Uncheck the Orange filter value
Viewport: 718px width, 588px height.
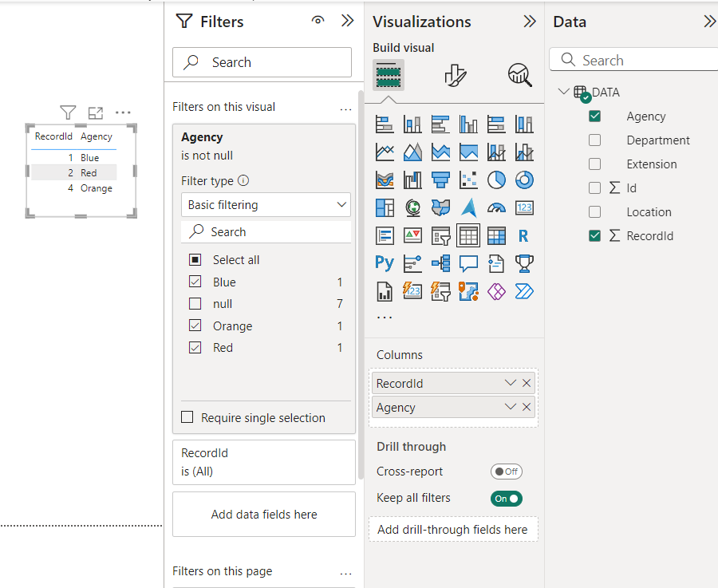coord(195,326)
